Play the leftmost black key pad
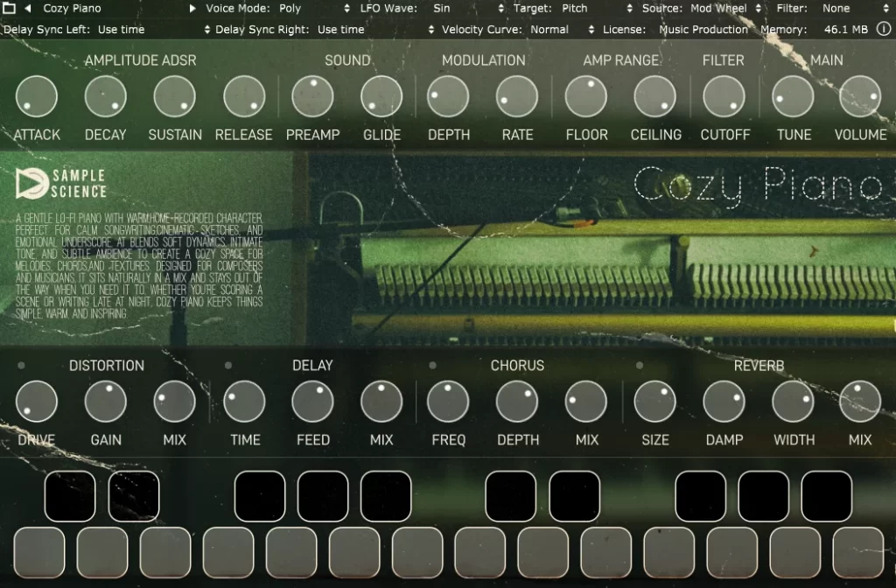 (70, 496)
